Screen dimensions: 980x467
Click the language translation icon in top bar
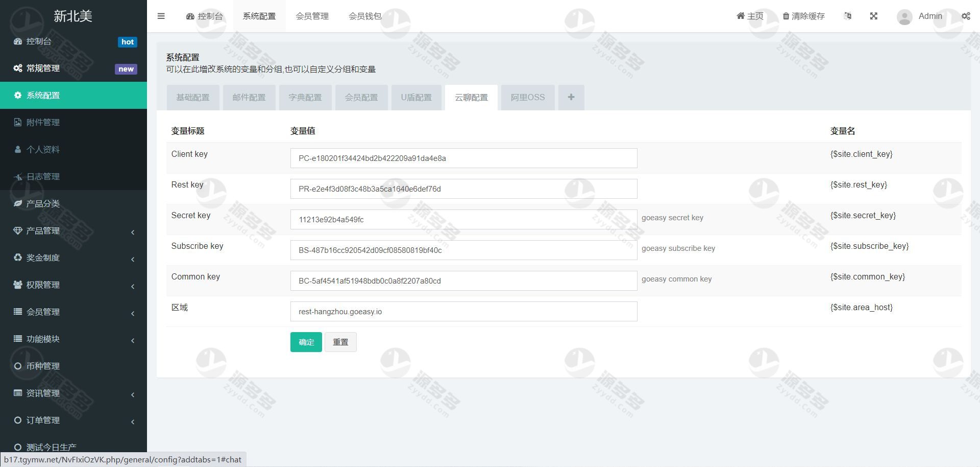tap(847, 16)
